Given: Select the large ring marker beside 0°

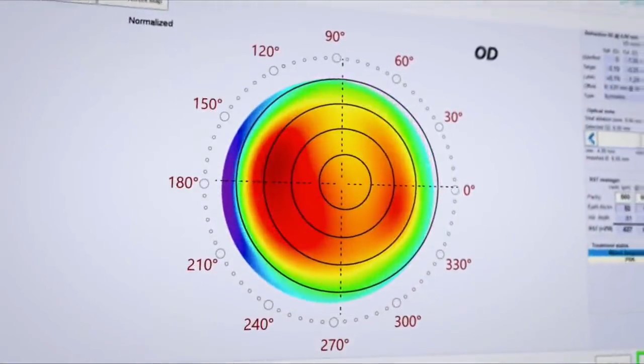Looking at the screenshot, I should [x=455, y=190].
